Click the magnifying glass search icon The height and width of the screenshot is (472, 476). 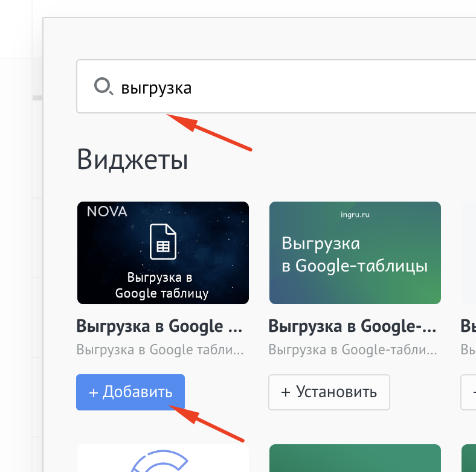click(x=103, y=87)
